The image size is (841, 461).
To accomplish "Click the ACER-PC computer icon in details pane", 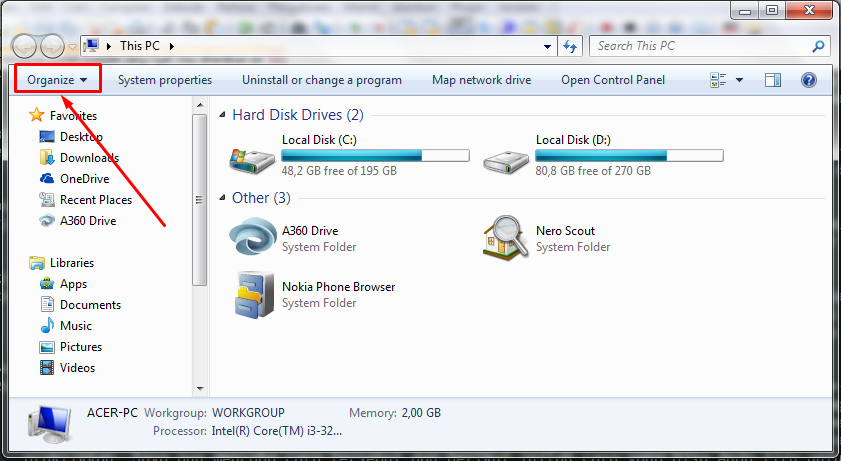I will 49,426.
